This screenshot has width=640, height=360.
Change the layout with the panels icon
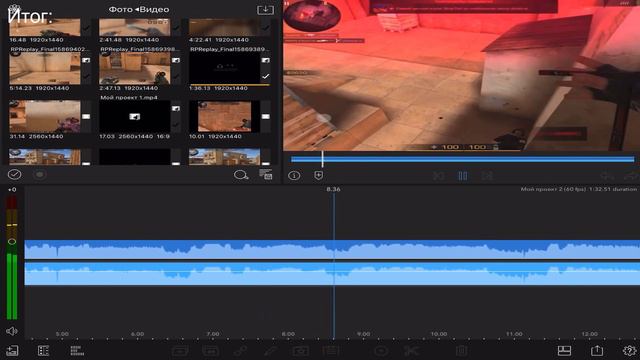tap(564, 351)
